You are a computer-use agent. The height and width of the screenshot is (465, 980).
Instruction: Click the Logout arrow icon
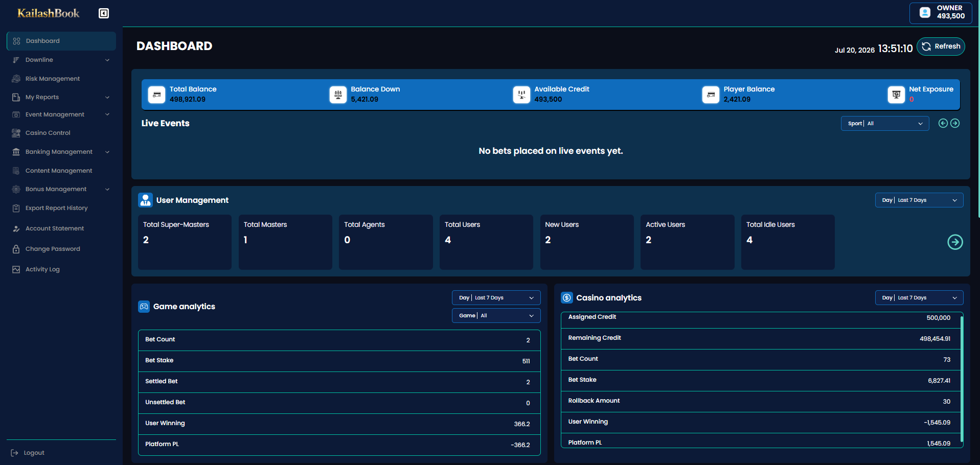(x=14, y=453)
